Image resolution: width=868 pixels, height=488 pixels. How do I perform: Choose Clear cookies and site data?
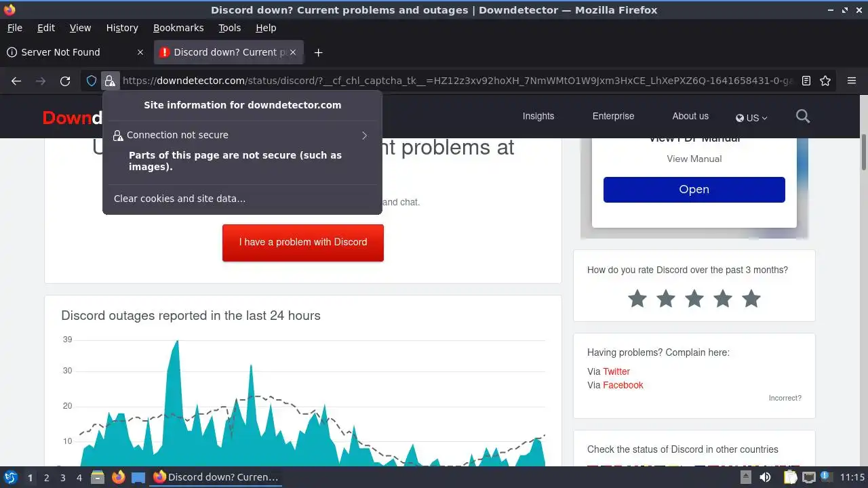click(180, 199)
